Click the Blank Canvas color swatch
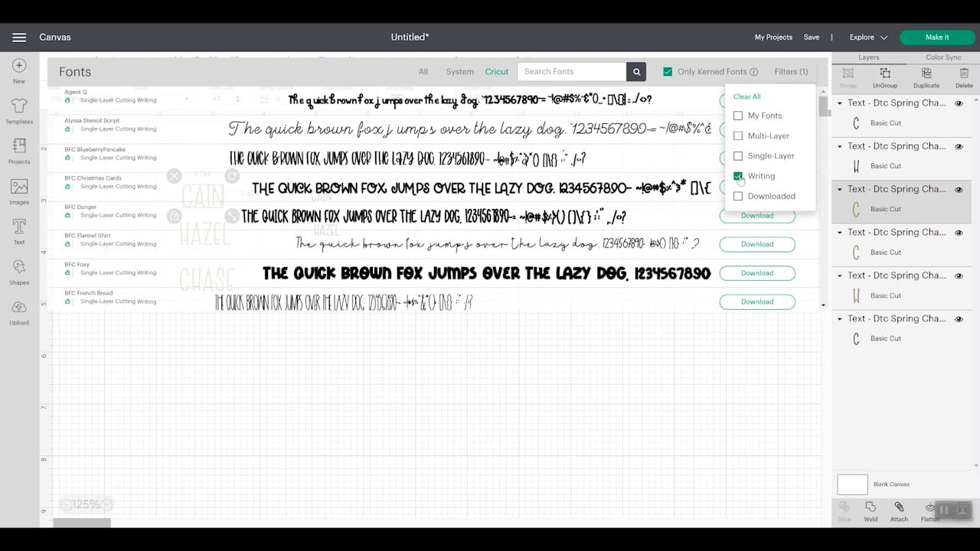Viewport: 980px width, 551px height. click(x=852, y=484)
